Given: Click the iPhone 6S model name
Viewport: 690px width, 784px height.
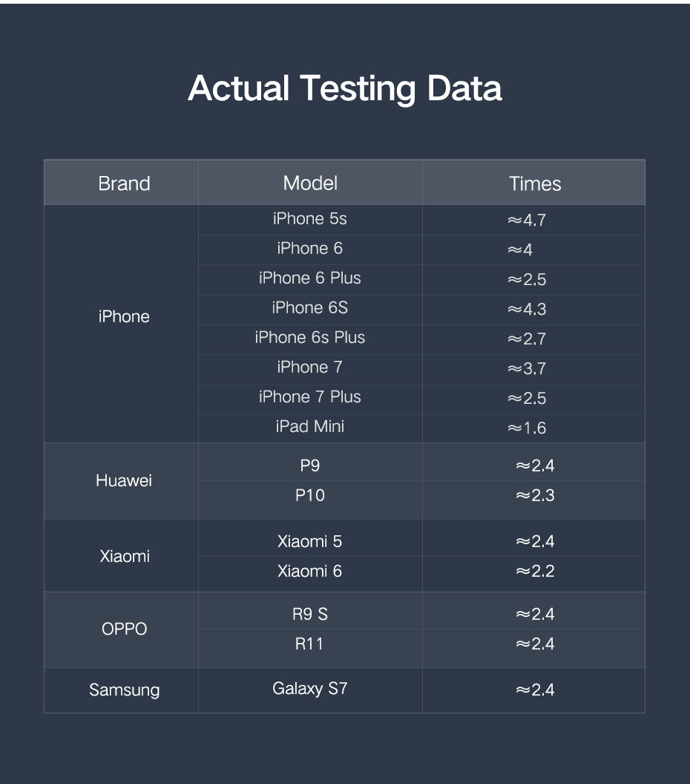Looking at the screenshot, I should coord(310,308).
